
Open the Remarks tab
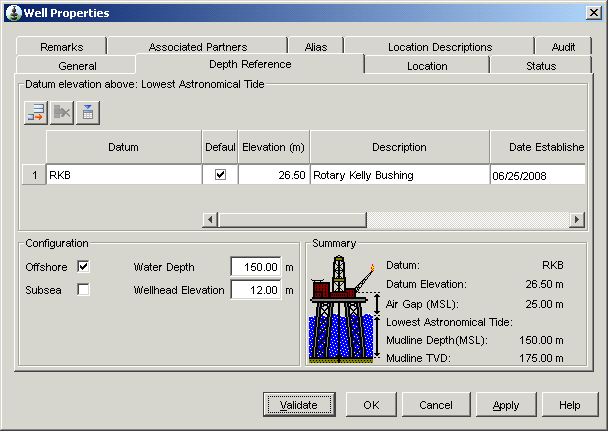pos(61,47)
